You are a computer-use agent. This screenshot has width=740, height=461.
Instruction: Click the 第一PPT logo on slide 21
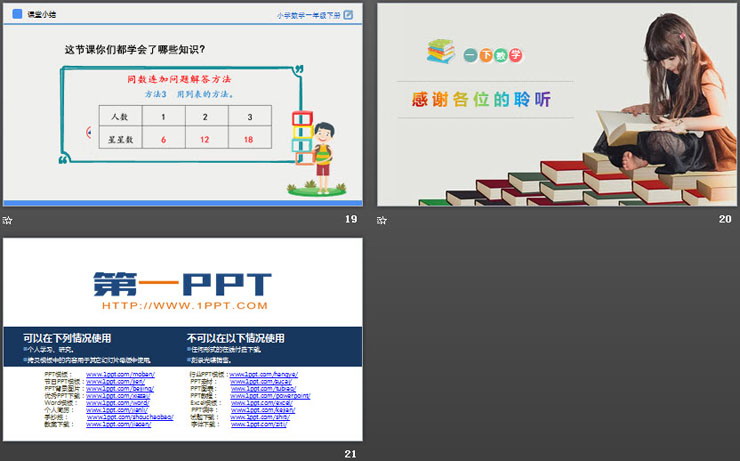(182, 283)
